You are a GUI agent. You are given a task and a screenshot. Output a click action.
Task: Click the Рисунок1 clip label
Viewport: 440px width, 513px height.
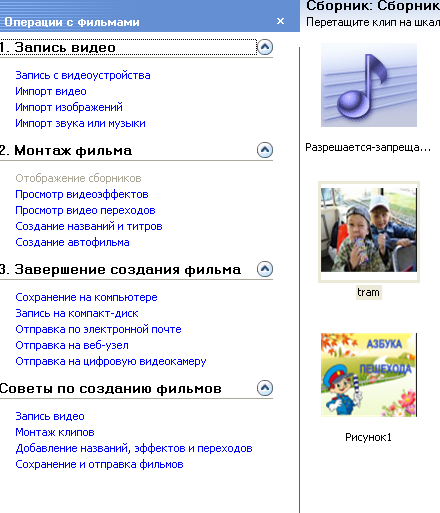368,437
